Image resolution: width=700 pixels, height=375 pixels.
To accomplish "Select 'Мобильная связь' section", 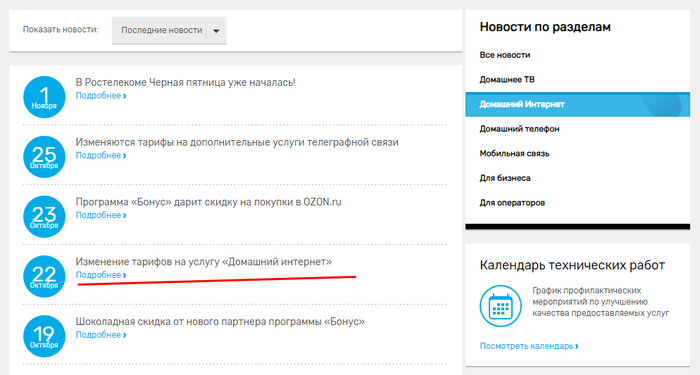I will pos(514,154).
